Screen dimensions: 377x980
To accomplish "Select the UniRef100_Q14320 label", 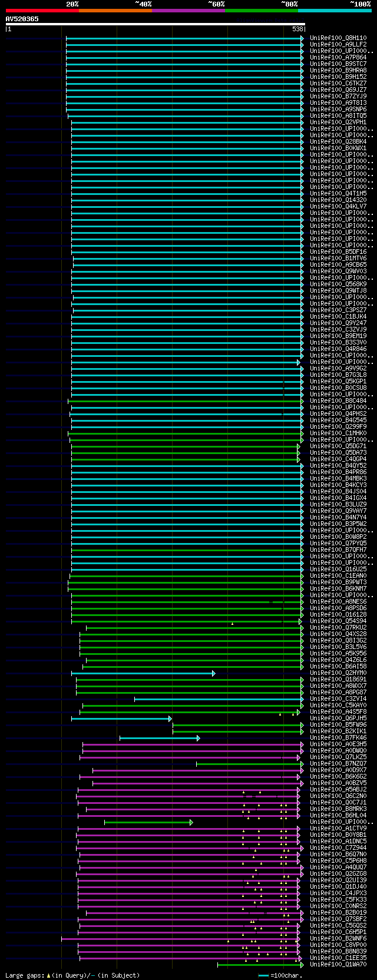I will pos(338,200).
